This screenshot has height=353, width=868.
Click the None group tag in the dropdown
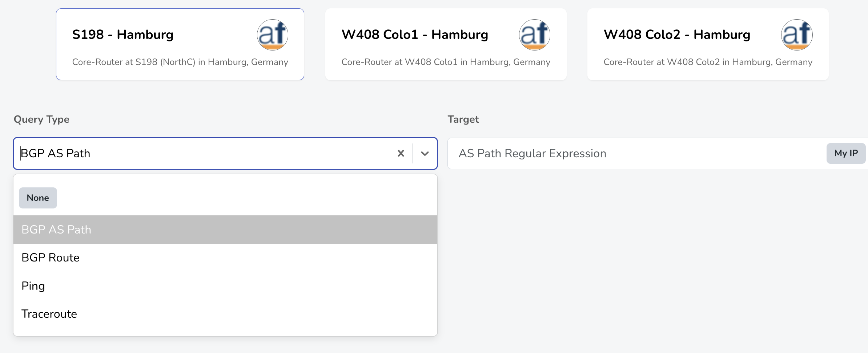pyautogui.click(x=38, y=198)
